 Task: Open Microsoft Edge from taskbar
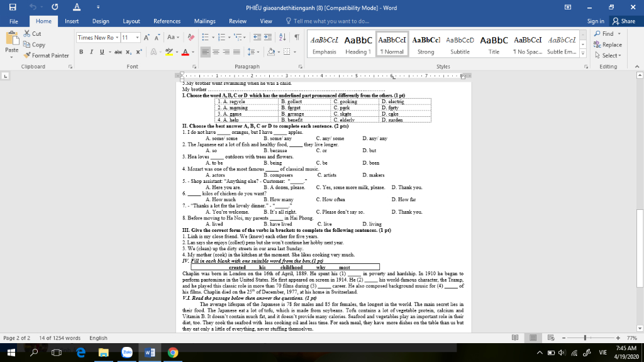80,353
